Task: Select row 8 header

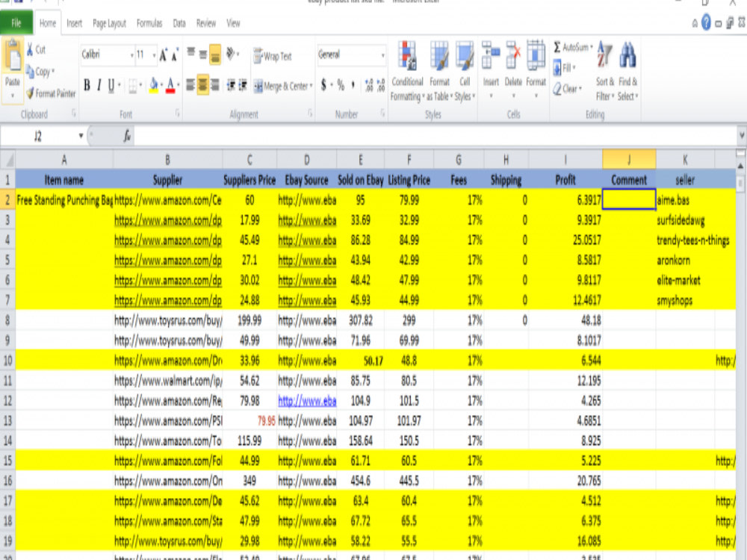Action: click(x=7, y=320)
